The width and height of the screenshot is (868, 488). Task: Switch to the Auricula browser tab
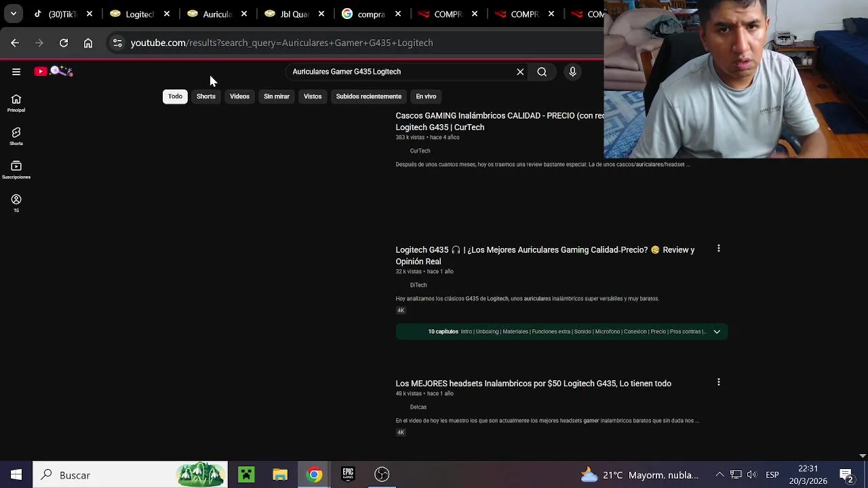[212, 14]
